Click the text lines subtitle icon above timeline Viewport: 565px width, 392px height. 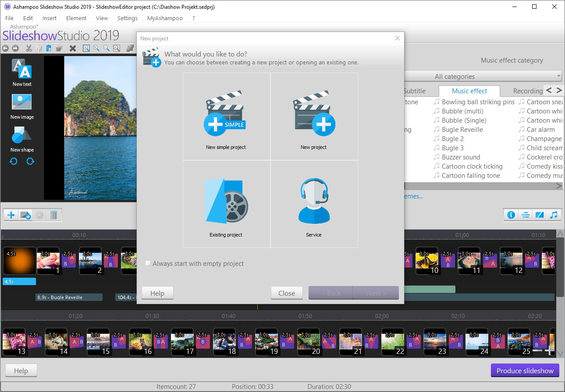point(525,215)
